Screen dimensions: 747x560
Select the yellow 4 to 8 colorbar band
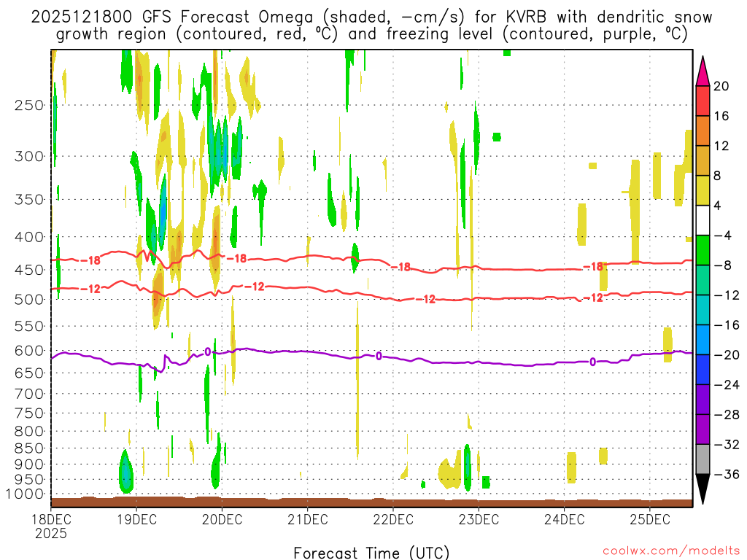[x=703, y=191]
